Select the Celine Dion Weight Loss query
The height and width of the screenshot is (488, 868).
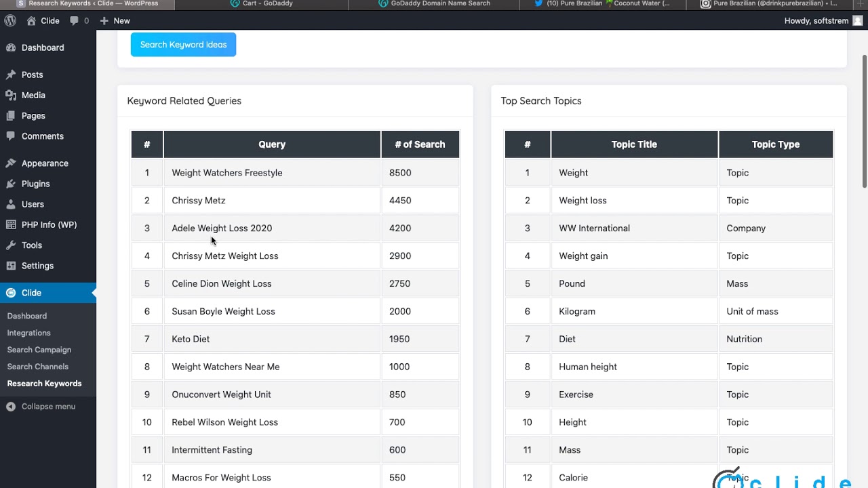point(222,284)
